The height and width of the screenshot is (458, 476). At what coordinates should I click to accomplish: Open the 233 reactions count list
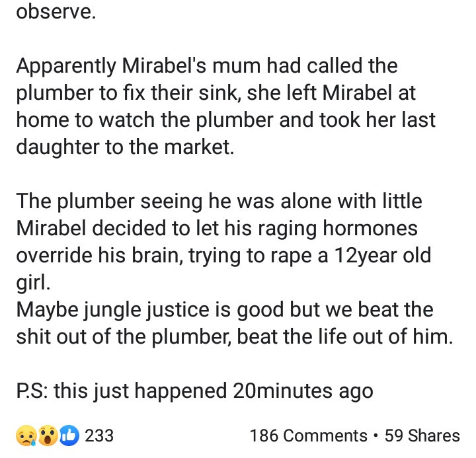99,436
